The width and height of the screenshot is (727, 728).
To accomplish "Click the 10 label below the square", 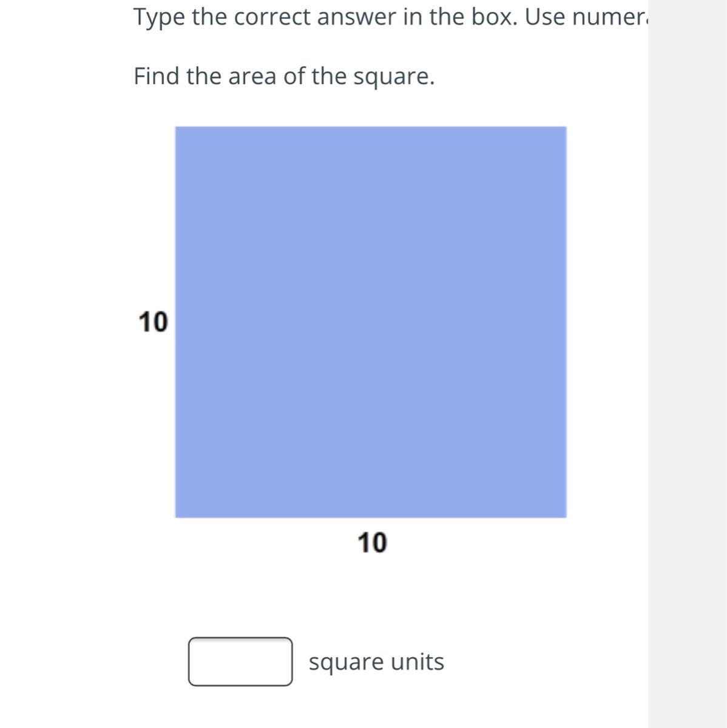I will point(371,543).
